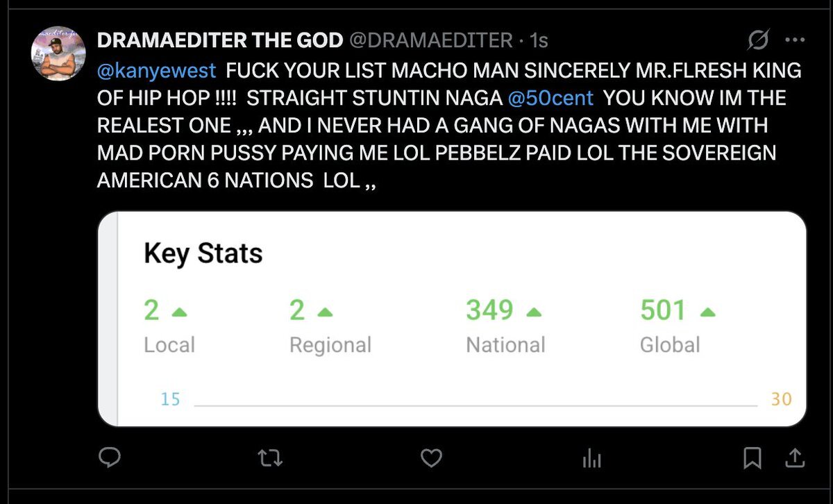Like the tweet with heart icon
The image size is (833, 504).
pyautogui.click(x=431, y=457)
